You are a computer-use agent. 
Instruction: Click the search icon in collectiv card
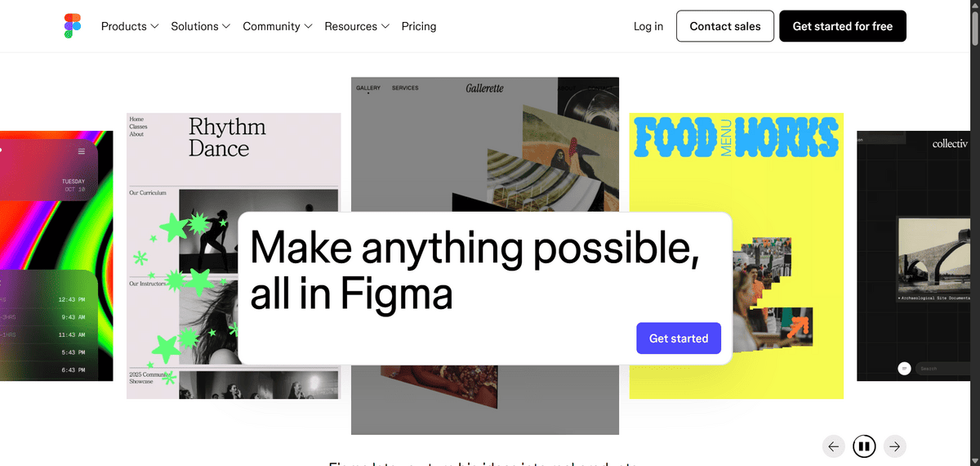tap(904, 369)
